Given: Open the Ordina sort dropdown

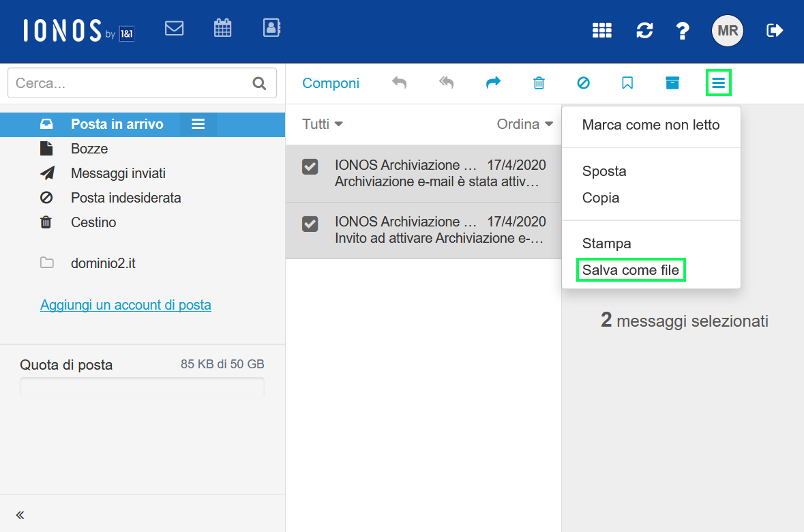Looking at the screenshot, I should (524, 124).
